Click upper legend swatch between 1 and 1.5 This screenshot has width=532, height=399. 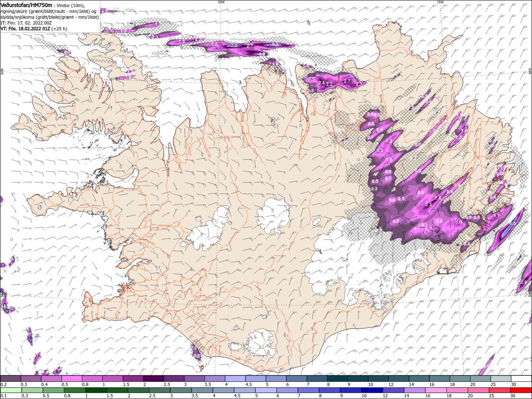[x=113, y=378]
